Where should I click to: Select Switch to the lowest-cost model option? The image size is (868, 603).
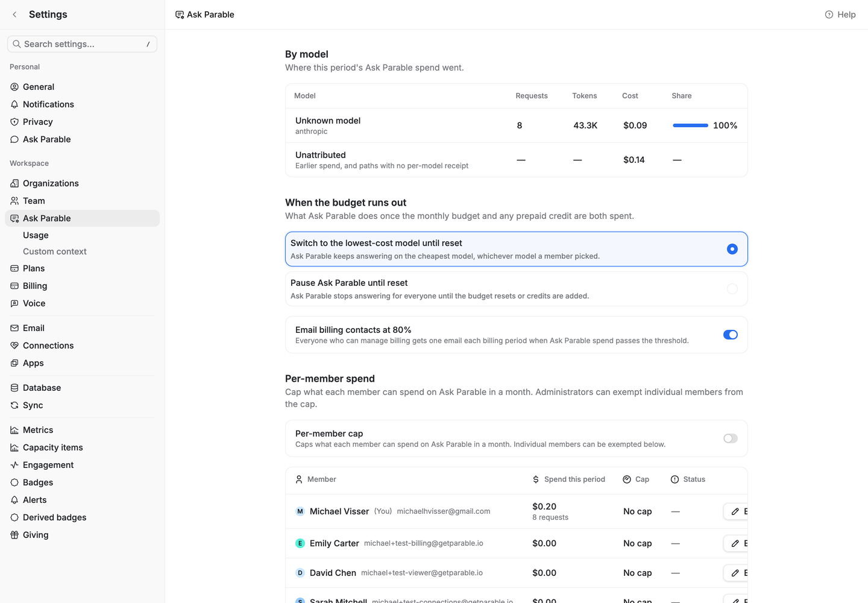pos(517,249)
